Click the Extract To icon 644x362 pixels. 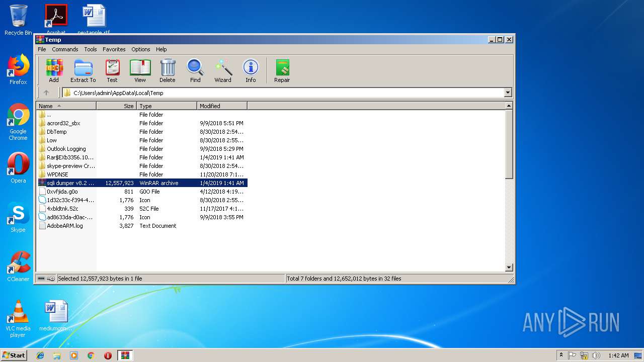point(83,70)
